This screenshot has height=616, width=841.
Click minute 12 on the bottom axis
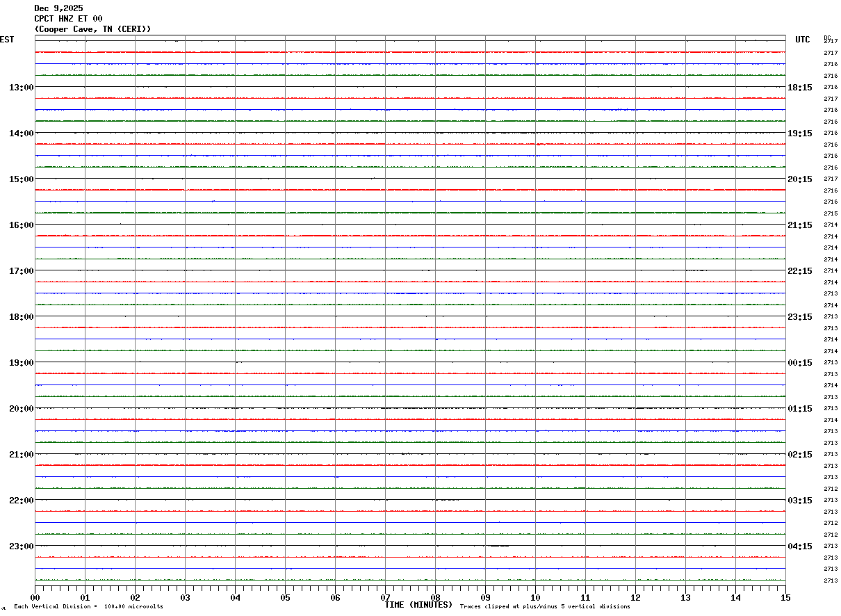click(x=636, y=597)
